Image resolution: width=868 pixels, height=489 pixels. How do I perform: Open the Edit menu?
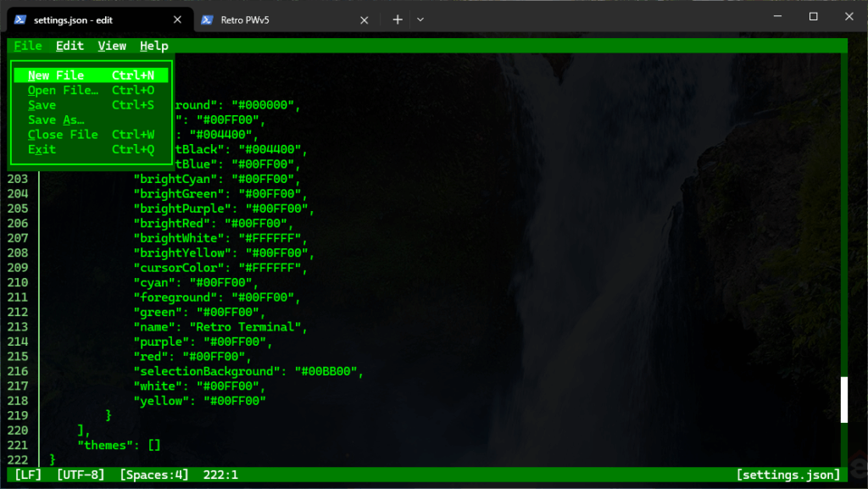pos(70,46)
